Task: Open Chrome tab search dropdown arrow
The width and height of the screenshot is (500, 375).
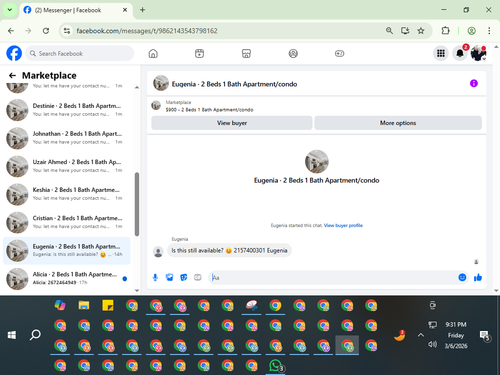Action: tap(10, 10)
